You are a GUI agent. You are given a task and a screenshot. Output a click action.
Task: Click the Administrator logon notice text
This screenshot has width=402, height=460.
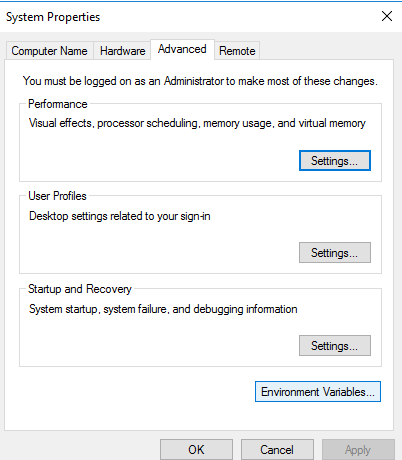(200, 81)
